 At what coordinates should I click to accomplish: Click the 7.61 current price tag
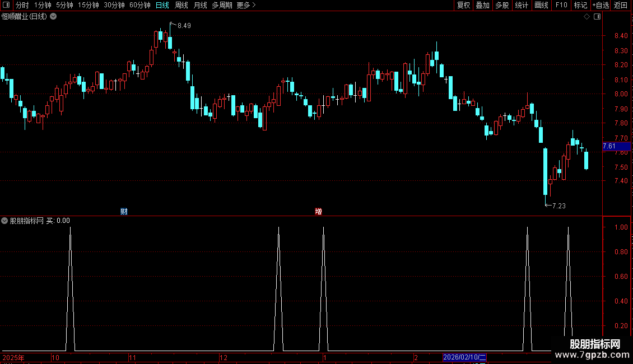(616, 146)
